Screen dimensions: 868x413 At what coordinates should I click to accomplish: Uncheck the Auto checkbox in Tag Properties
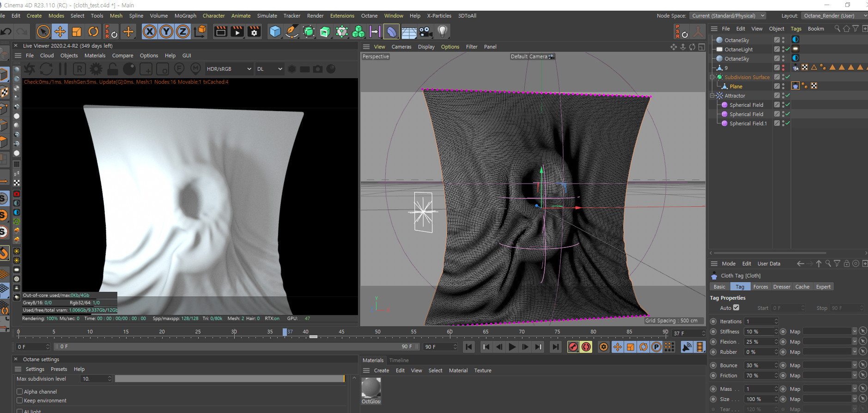(x=736, y=308)
